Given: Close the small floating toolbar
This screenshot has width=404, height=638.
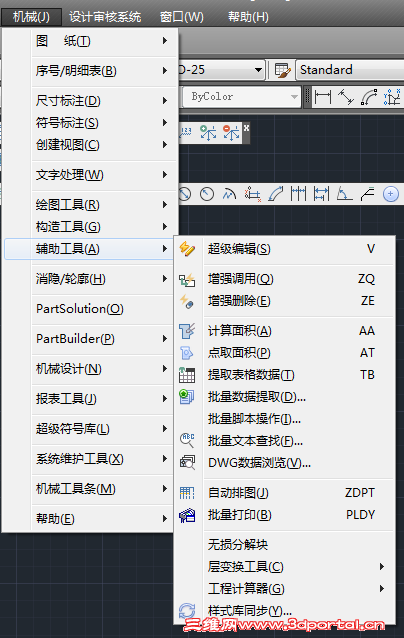Looking at the screenshot, I should click(246, 128).
